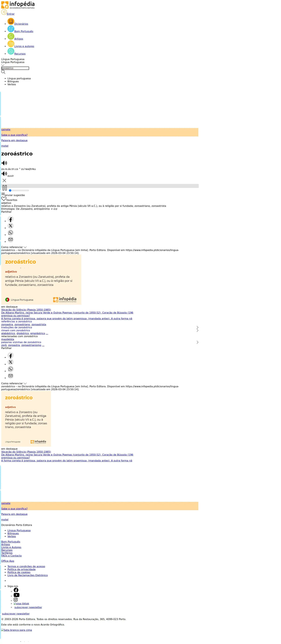
Task: Click the large zoroástrico definition card
Action: pos(41,279)
